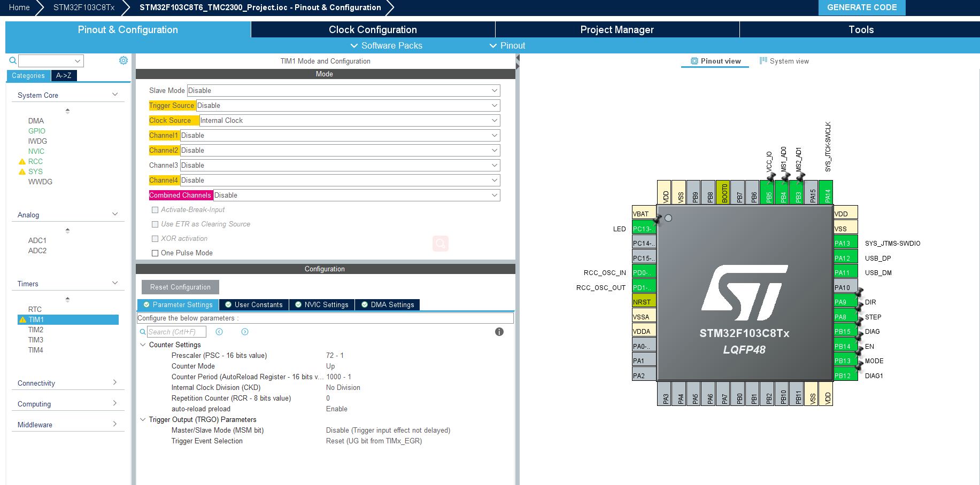This screenshot has height=485, width=980.
Task: Select PC13 pin labeled LED
Action: (x=644, y=229)
